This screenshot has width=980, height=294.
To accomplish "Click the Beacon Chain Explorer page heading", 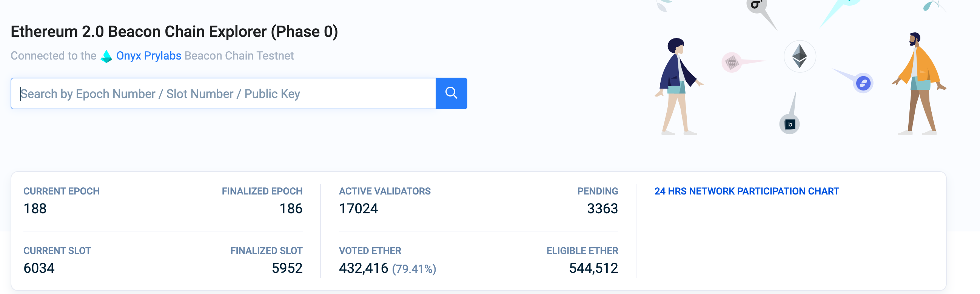I will 174,32.
